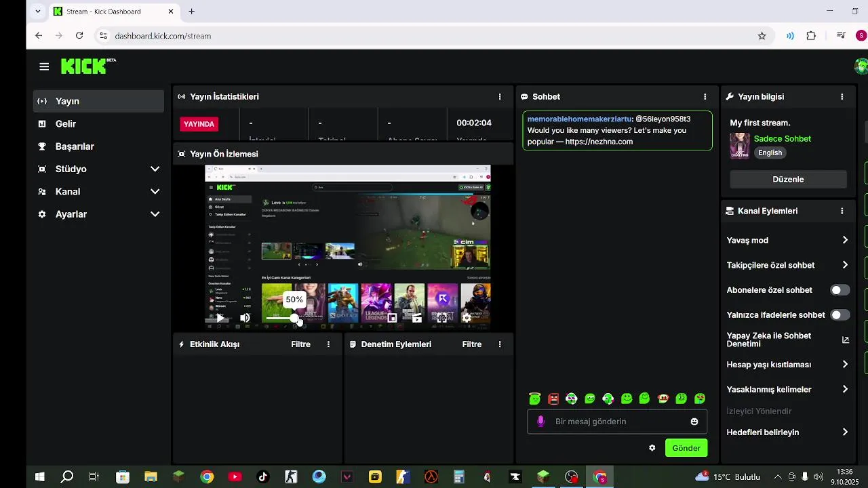868x488 pixels.
Task: Open YouTube from the taskbar
Action: [235, 477]
